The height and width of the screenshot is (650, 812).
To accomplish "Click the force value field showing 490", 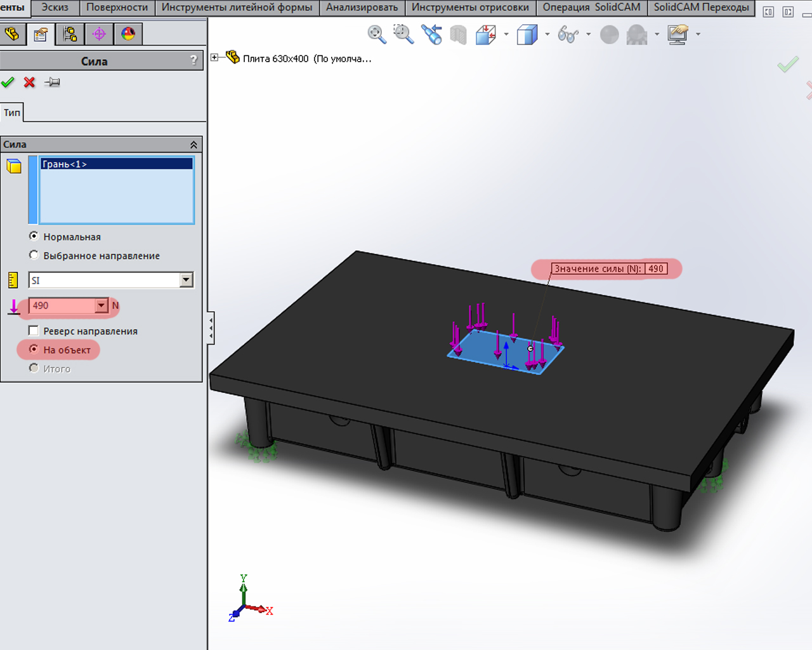I will (x=63, y=306).
